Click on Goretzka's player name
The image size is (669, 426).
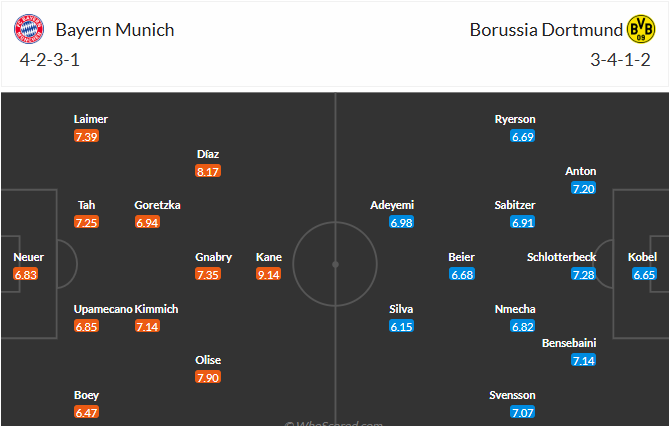pyautogui.click(x=158, y=205)
